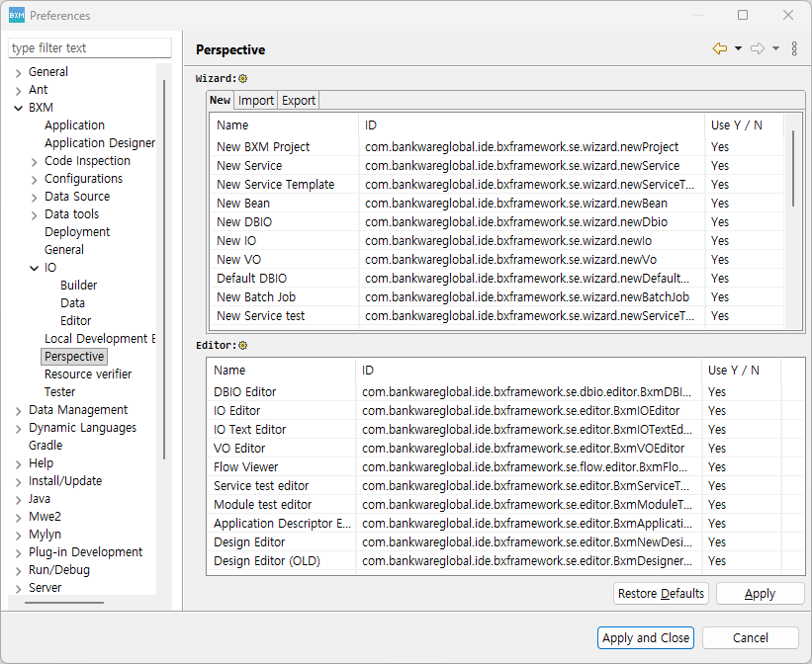Screen dimensions: 812x664
Task: Click the type filter text field
Action: coord(90,48)
